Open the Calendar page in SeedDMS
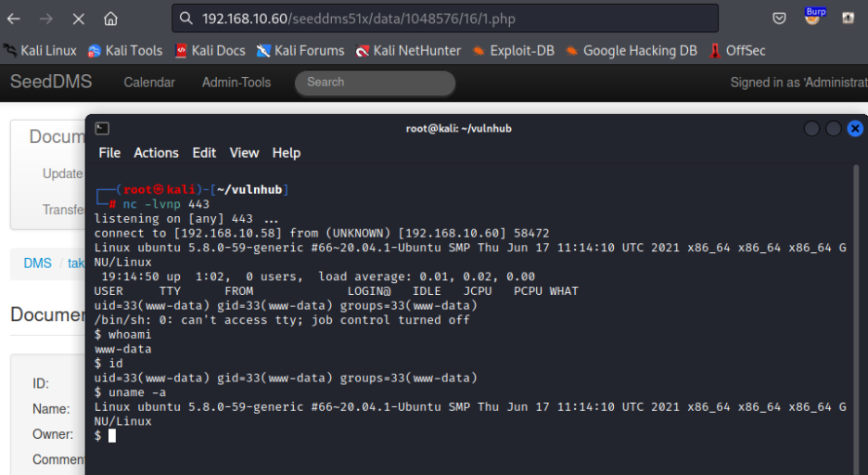 click(x=149, y=83)
